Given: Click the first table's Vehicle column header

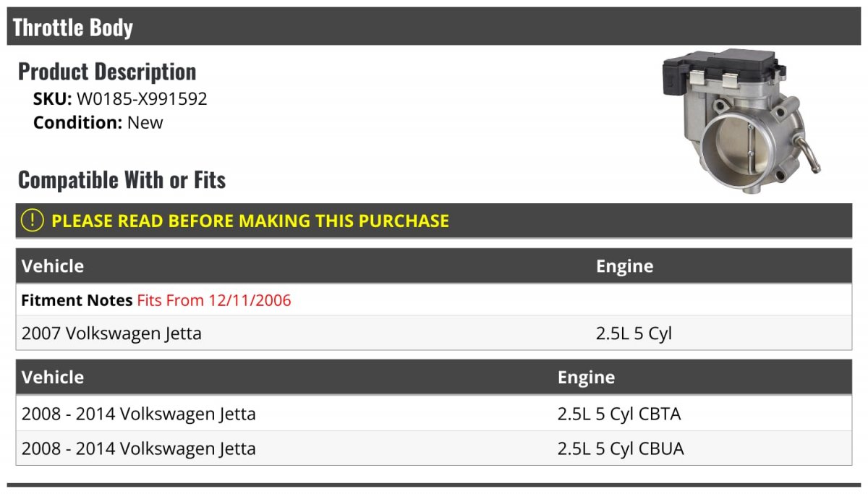Looking at the screenshot, I should [x=53, y=266].
